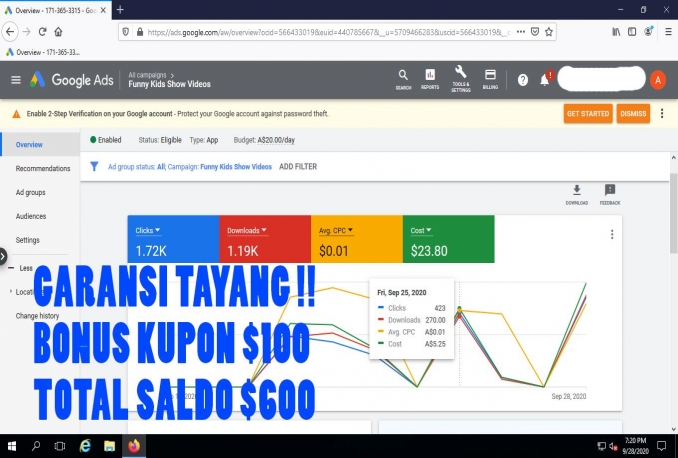Click the GET STARTED button
This screenshot has width=678, height=458.
point(587,114)
